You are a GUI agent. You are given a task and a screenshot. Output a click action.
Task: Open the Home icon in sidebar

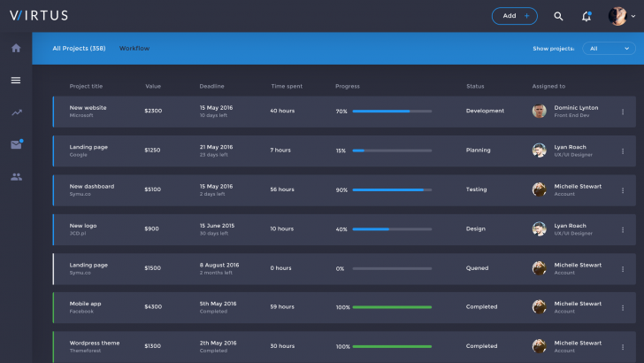point(16,48)
